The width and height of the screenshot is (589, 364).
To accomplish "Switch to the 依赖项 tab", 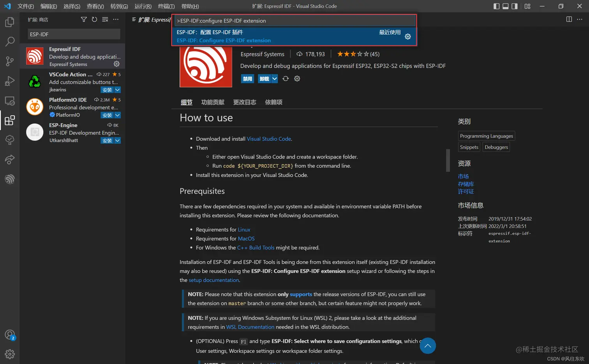I will pos(274,102).
